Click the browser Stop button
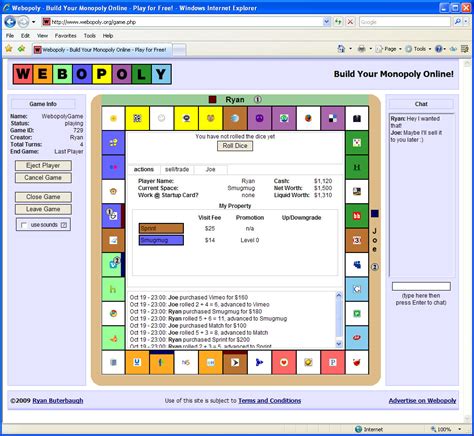Viewport: 474px width, 436px height. (x=350, y=22)
